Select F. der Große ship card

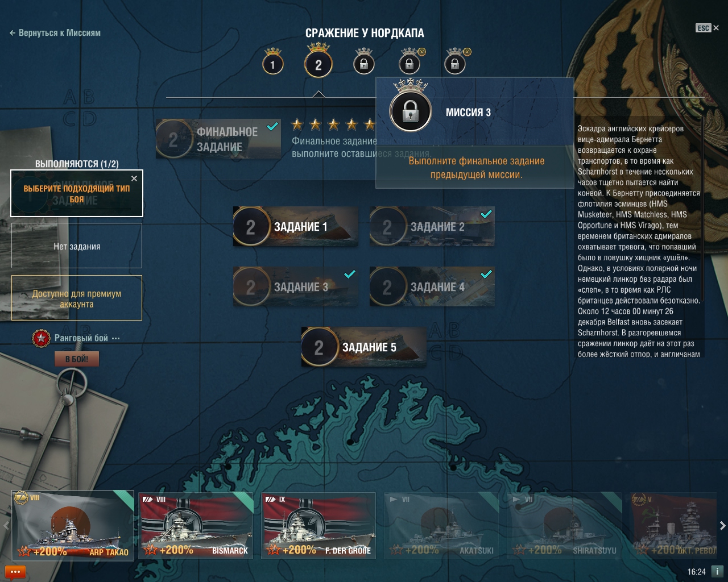coord(318,526)
